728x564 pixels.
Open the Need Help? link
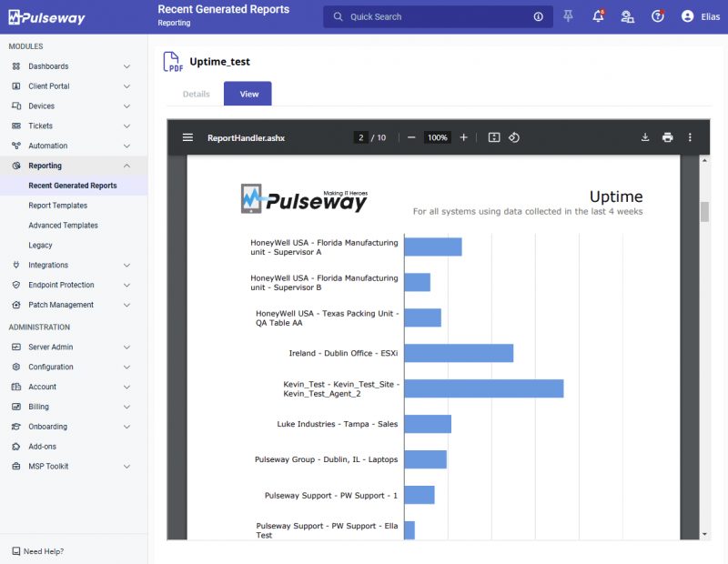click(38, 551)
